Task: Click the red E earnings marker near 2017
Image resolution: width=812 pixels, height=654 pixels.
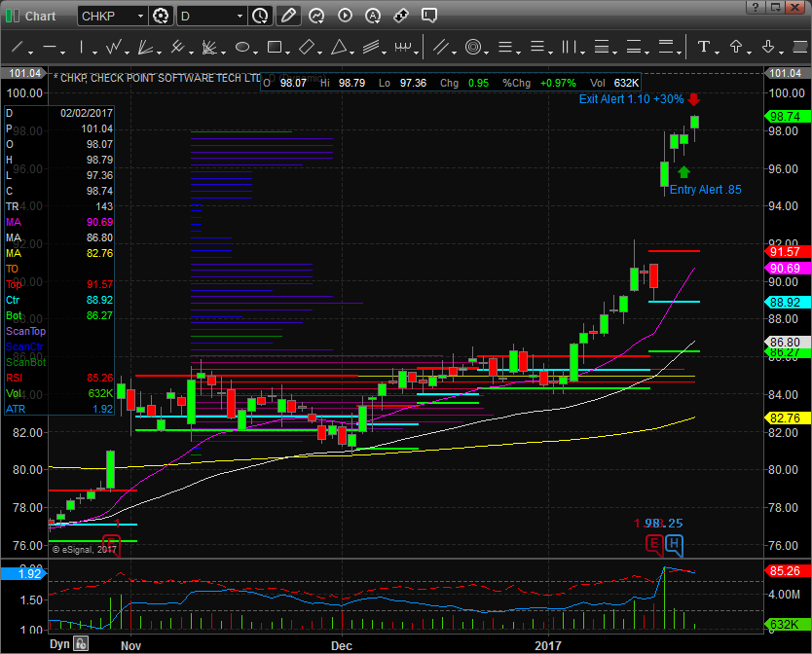Action: coord(654,545)
